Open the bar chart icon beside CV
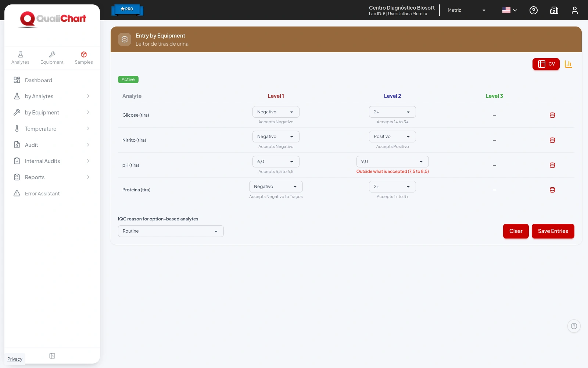The width and height of the screenshot is (588, 368). coord(568,64)
